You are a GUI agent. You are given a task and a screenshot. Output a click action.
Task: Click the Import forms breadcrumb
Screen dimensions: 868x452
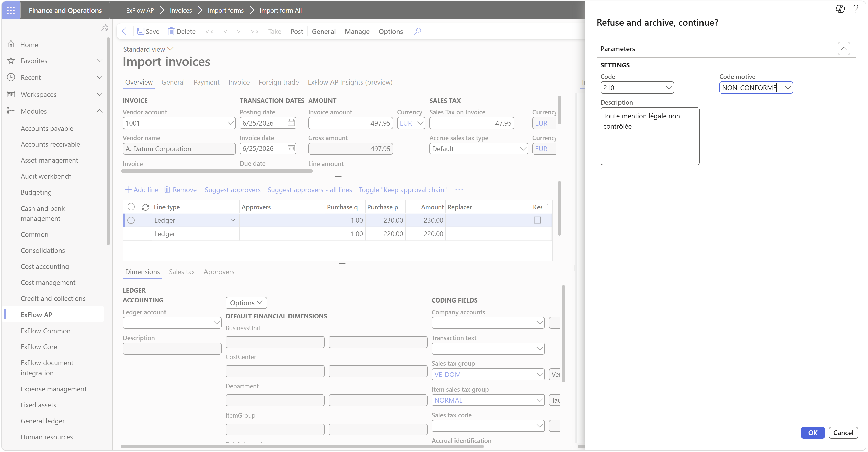tap(225, 10)
